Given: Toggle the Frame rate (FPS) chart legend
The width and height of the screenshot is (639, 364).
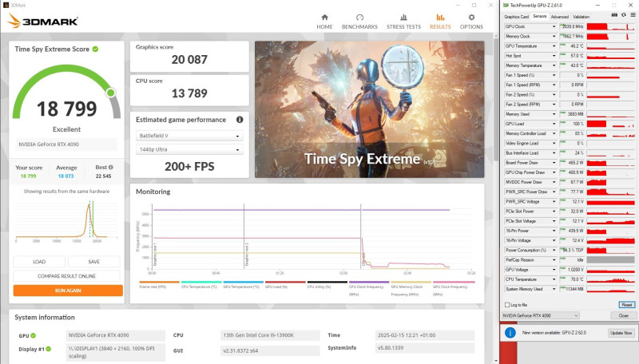Looking at the screenshot, I should (159, 284).
